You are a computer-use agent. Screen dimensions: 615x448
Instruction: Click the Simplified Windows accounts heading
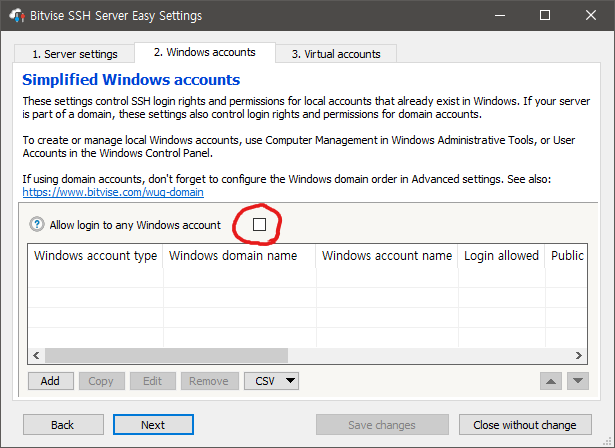[131, 80]
